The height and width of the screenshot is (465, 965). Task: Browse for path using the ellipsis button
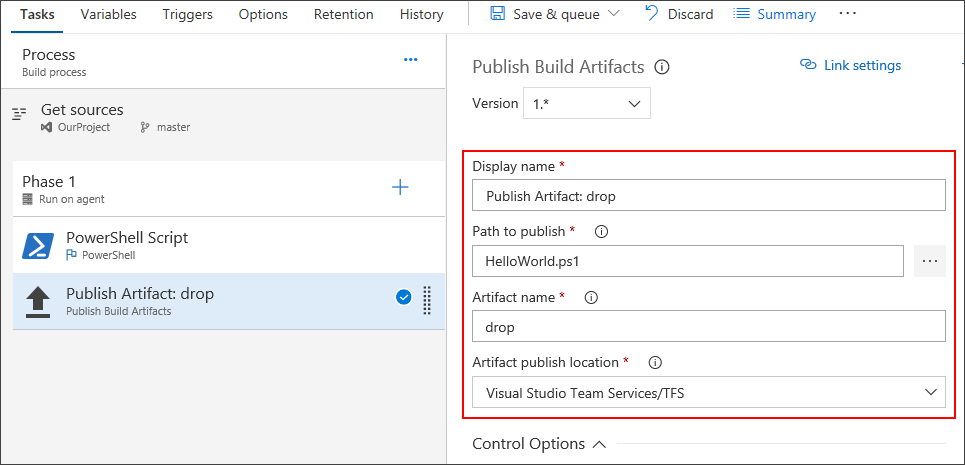[x=930, y=261]
